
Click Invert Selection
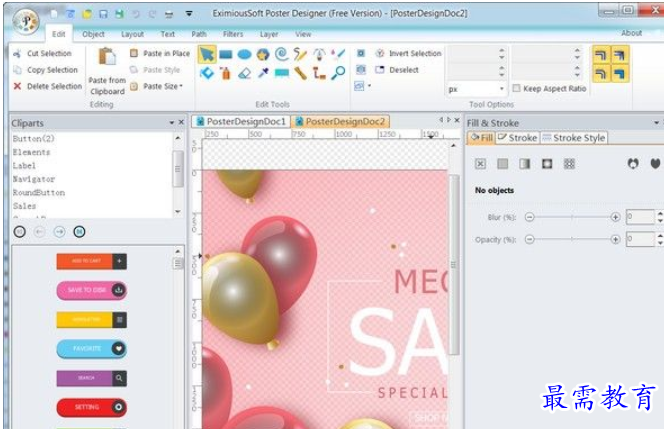tap(409, 53)
